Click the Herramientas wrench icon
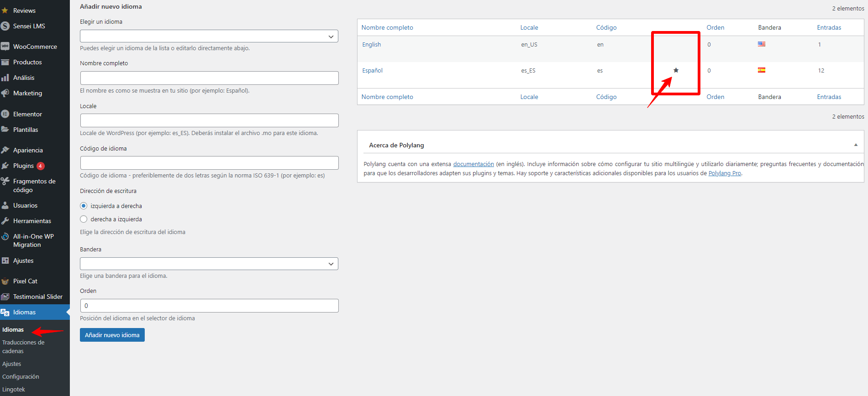This screenshot has height=396, width=868. pyautogui.click(x=5, y=221)
